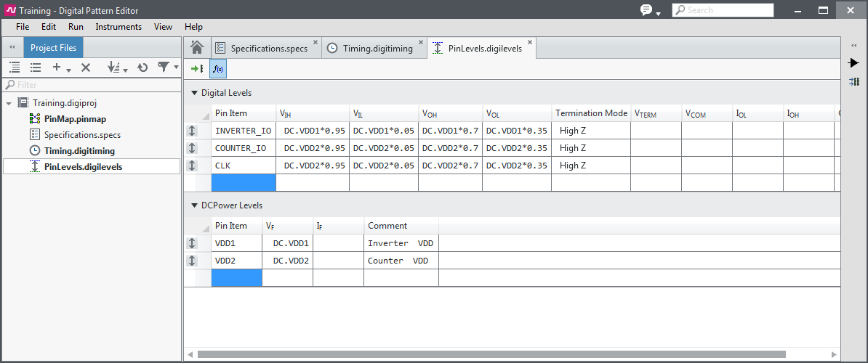
Task: Click level icon beside CLK row
Action: (191, 166)
